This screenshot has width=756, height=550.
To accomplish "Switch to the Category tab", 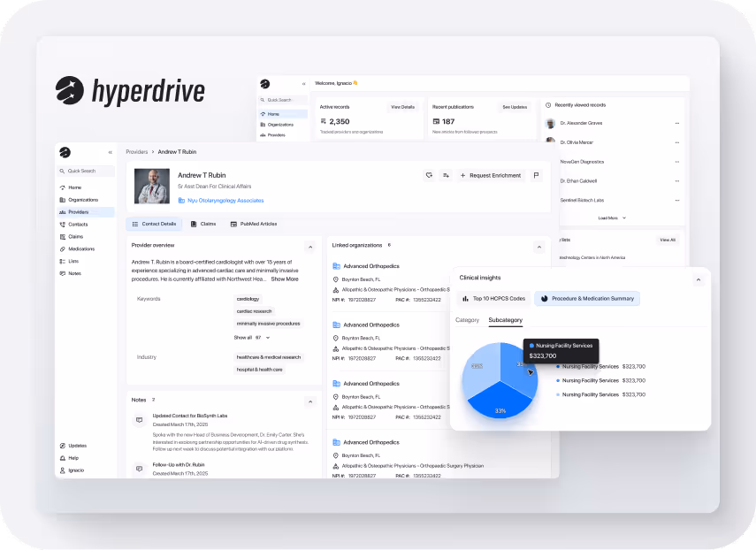I will pos(467,320).
